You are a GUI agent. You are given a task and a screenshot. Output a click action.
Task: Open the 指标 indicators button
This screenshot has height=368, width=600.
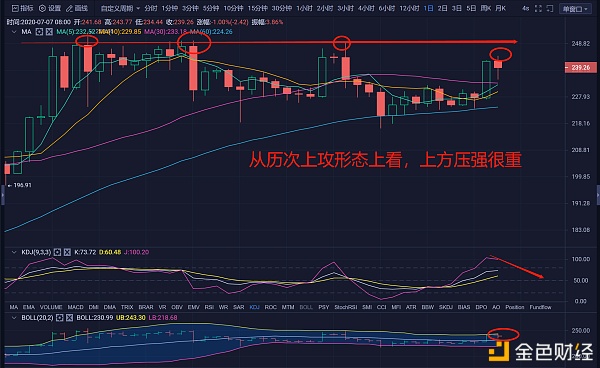[x=23, y=8]
